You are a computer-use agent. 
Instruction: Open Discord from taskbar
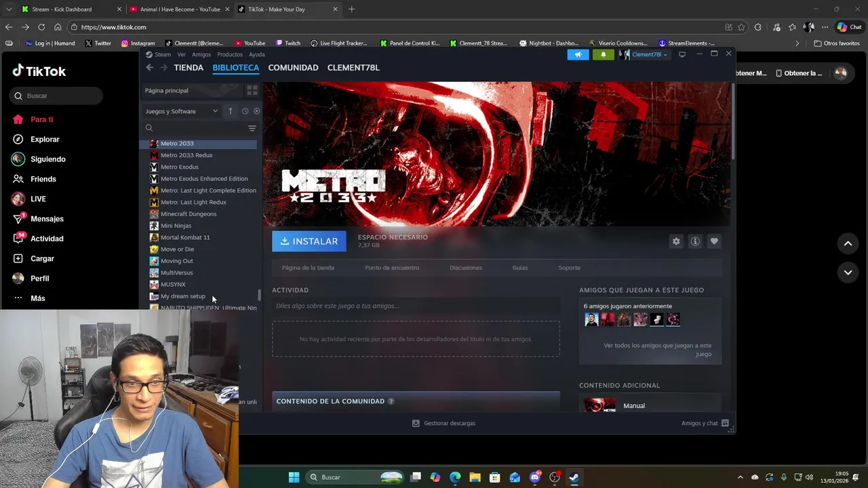(535, 477)
